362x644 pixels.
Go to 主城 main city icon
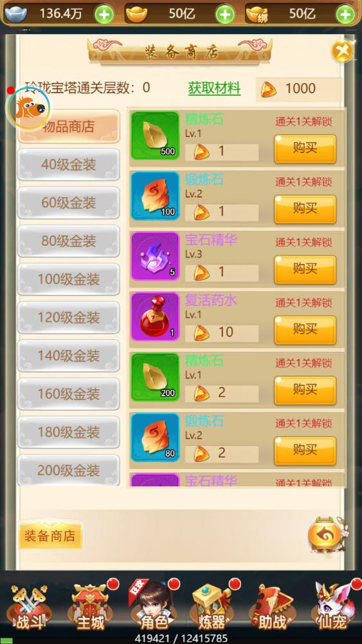[x=91, y=609]
